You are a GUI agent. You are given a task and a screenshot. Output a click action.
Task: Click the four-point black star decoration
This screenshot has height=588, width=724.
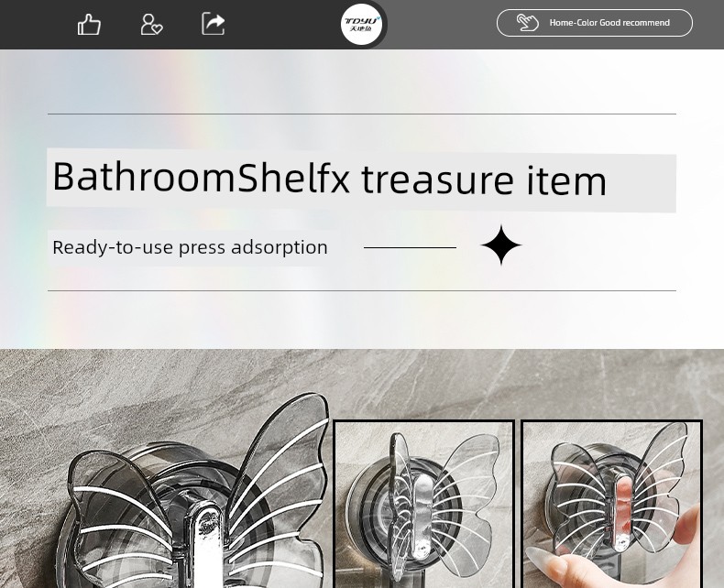(x=501, y=245)
